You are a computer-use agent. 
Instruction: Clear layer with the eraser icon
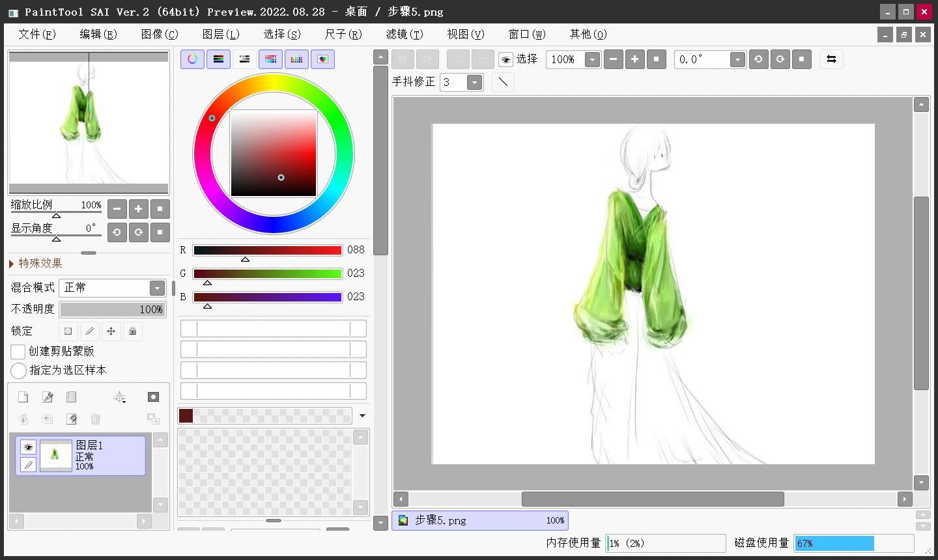coord(72,419)
